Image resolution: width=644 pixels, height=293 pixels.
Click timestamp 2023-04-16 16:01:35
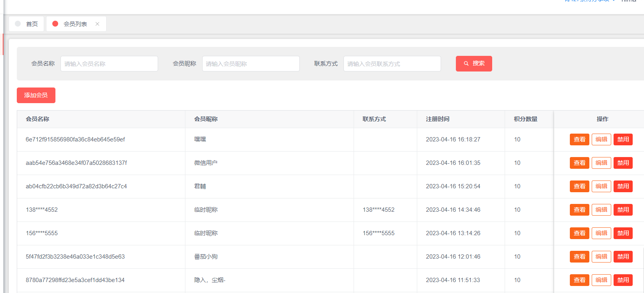pos(453,163)
